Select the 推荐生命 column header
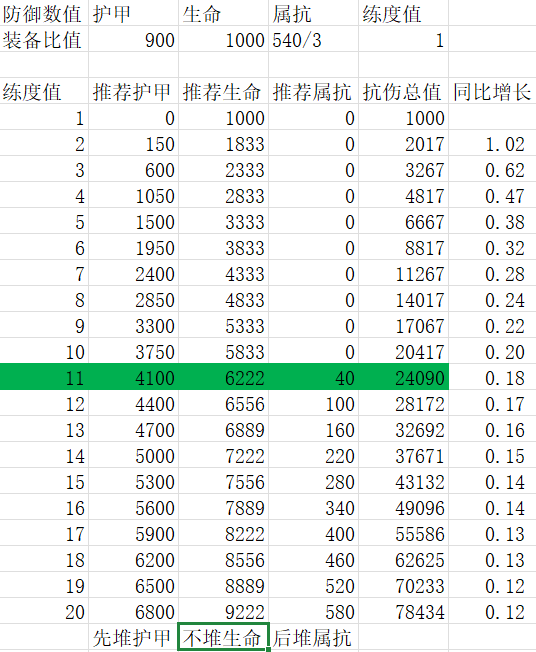 coord(223,91)
